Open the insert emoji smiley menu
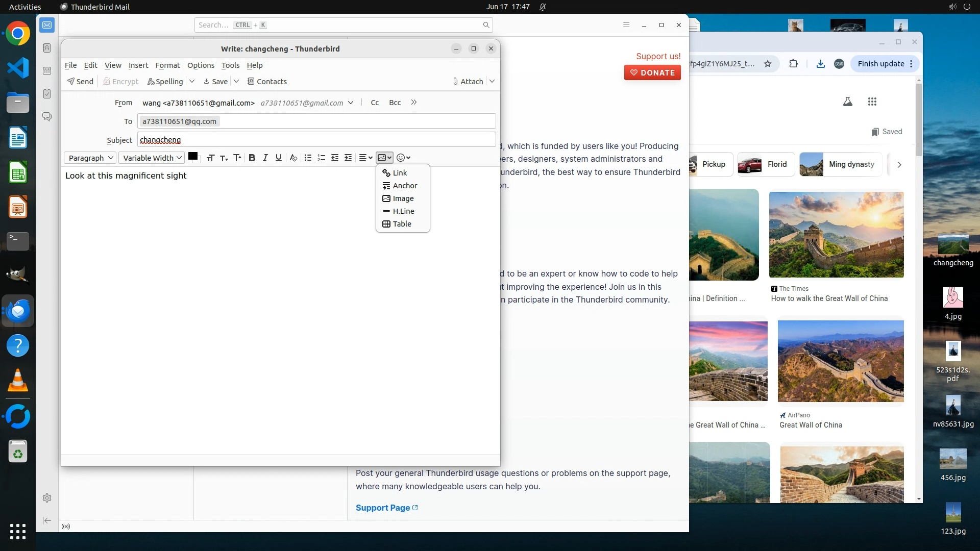980x551 pixels. coord(403,158)
